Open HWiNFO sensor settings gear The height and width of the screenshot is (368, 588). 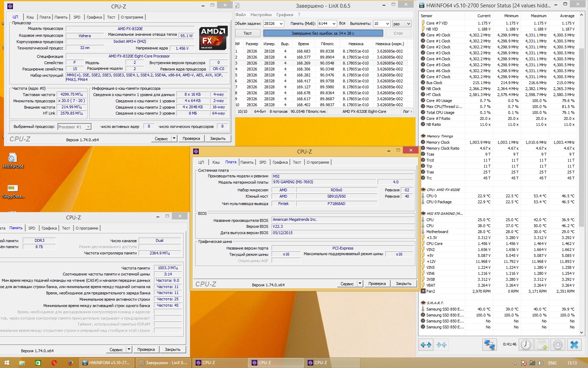click(558, 345)
